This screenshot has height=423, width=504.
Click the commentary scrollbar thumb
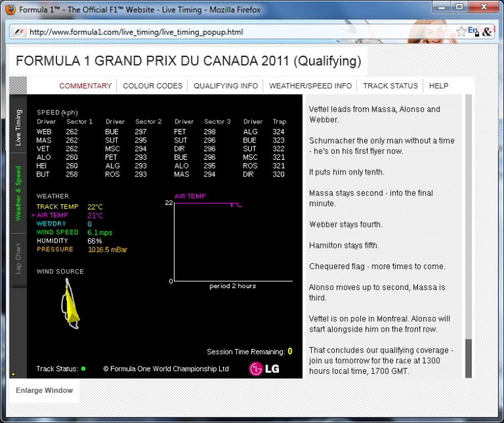(468, 359)
